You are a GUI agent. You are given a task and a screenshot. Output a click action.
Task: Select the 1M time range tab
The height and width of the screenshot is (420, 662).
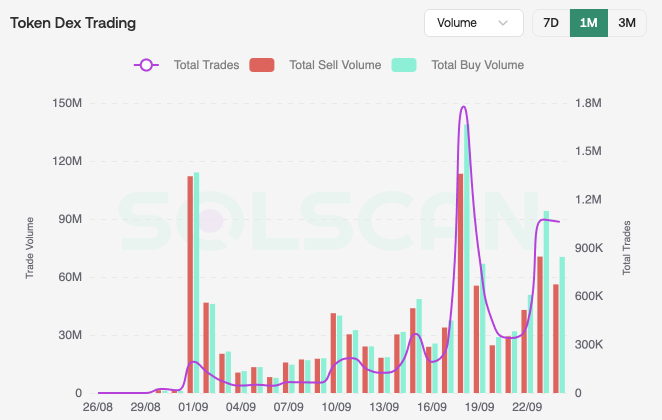[x=589, y=23]
